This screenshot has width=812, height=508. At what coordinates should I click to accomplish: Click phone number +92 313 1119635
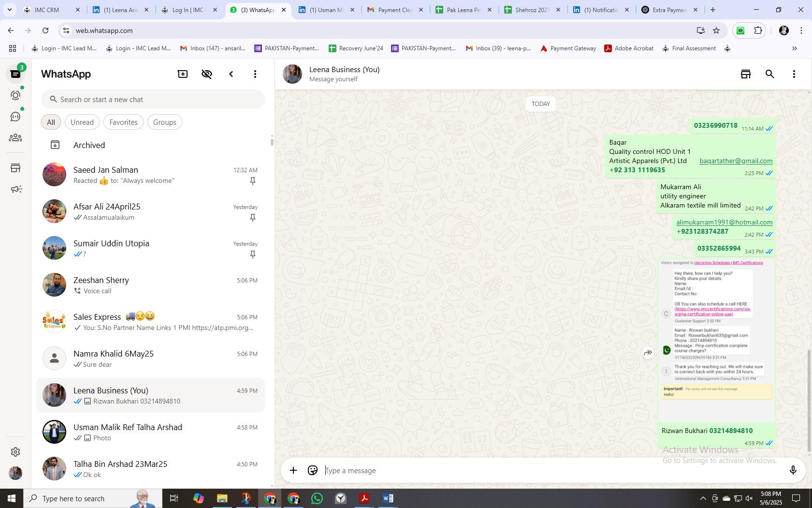[637, 170]
